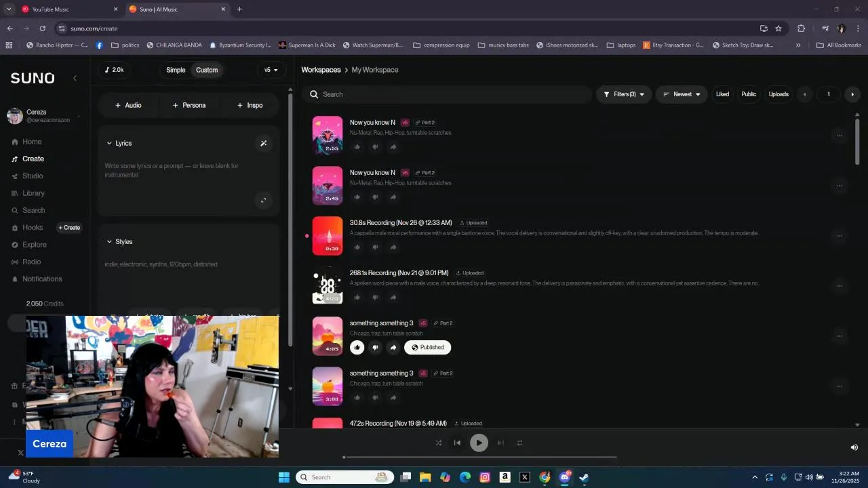Open more options for first Now you know N

(x=839, y=136)
